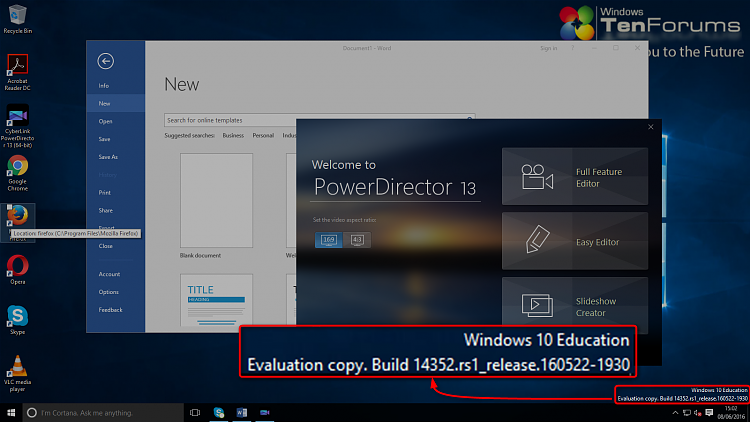Switch to Word on the taskbar
Image resolution: width=750 pixels, height=422 pixels.
pos(242,412)
